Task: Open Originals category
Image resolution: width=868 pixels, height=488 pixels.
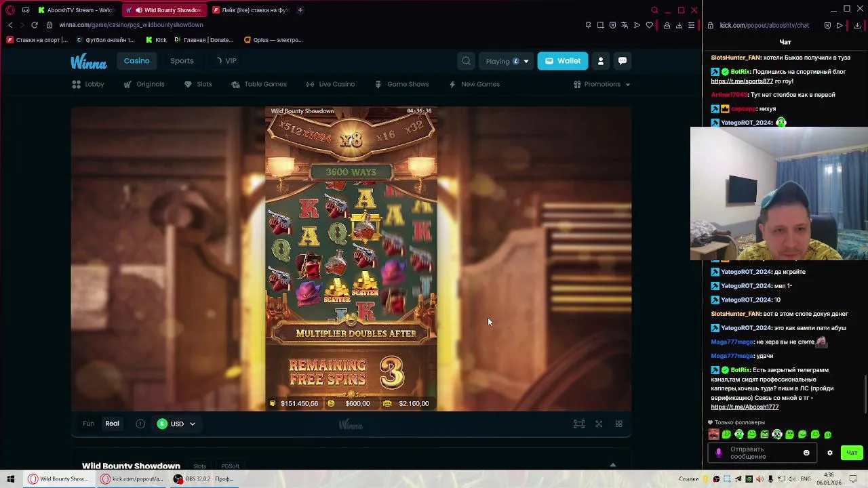Action: pos(144,84)
